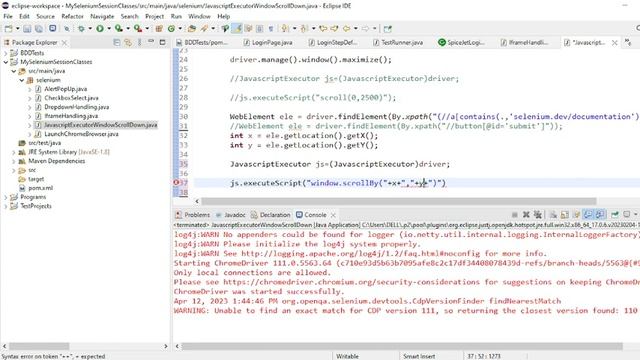This screenshot has height=360, width=640.
Task: Click the error marker on line 37
Action: 176,182
